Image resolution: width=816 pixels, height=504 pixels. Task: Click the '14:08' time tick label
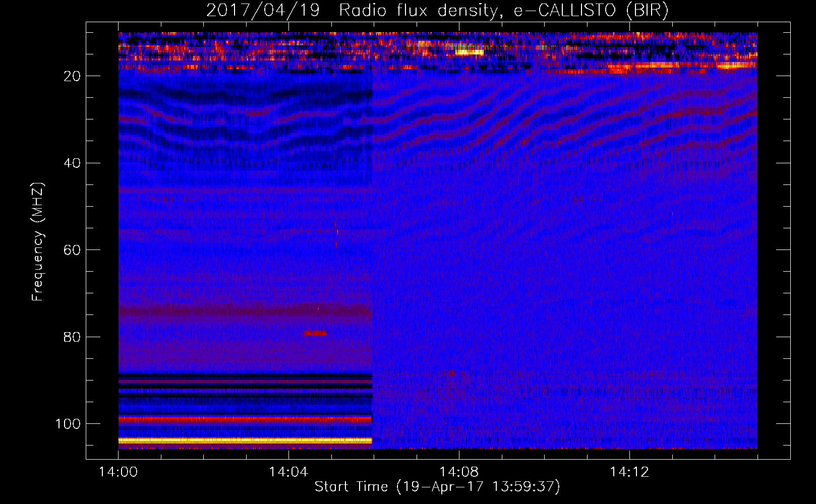point(459,472)
